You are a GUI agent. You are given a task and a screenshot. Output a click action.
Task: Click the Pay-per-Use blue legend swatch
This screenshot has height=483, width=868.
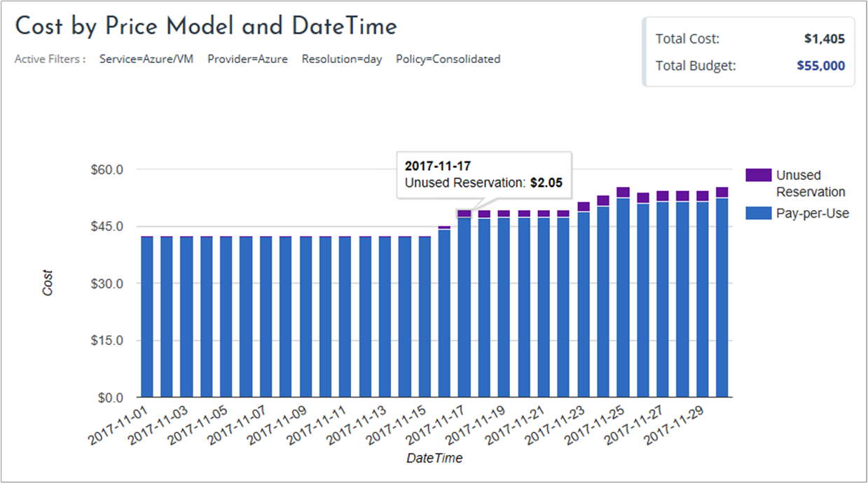[758, 213]
